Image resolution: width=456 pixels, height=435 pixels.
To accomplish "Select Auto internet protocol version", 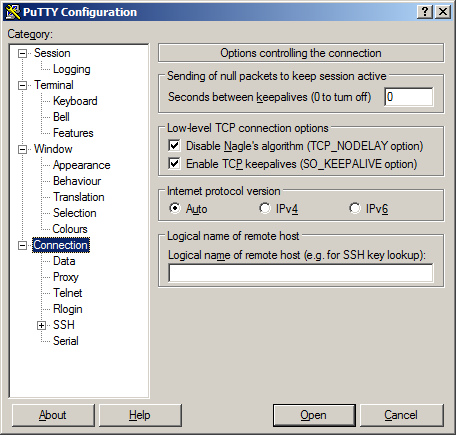I will point(175,208).
